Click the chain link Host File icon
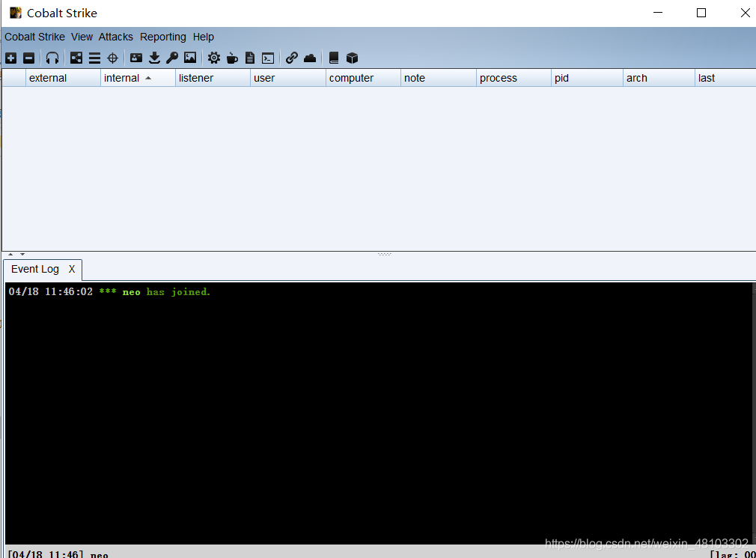 [292, 58]
